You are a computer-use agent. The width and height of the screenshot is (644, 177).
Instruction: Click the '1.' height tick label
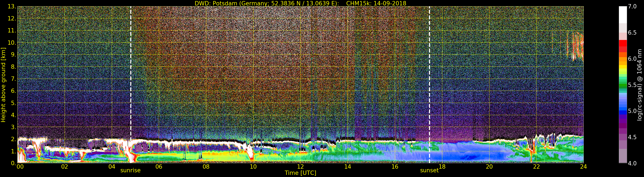(14, 151)
